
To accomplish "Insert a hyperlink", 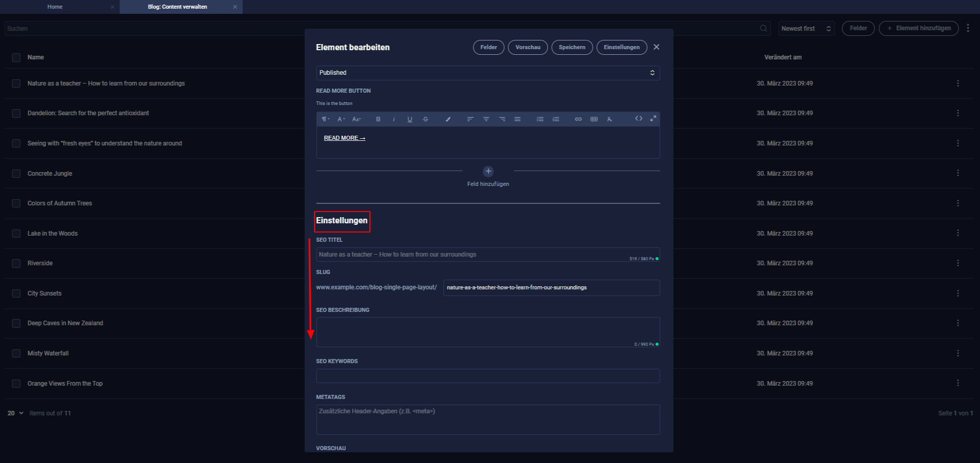I will [578, 119].
